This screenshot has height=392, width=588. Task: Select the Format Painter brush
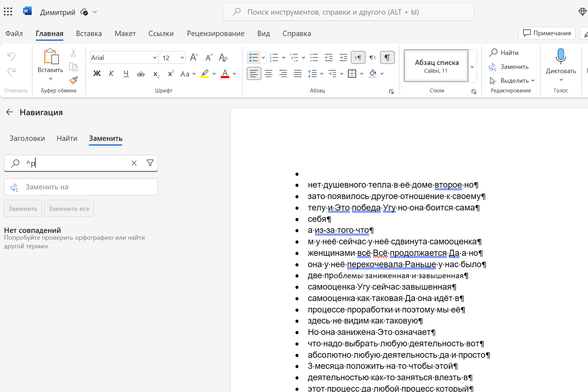click(x=73, y=80)
